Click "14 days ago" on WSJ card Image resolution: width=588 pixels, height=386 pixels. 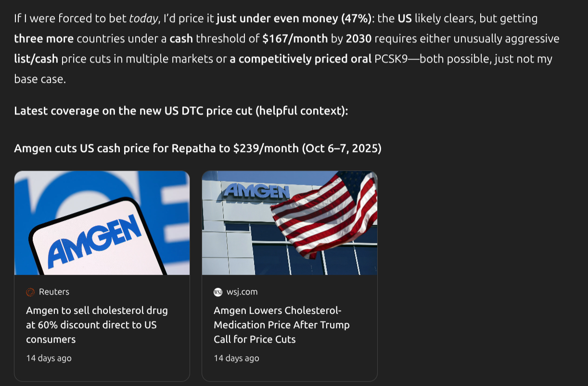point(236,358)
